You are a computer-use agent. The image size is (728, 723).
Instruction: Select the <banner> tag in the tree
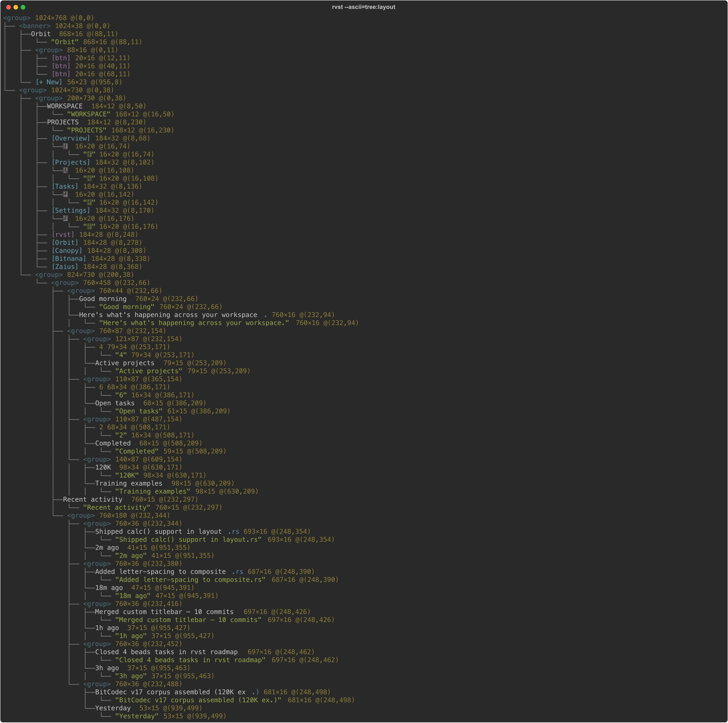[35, 26]
